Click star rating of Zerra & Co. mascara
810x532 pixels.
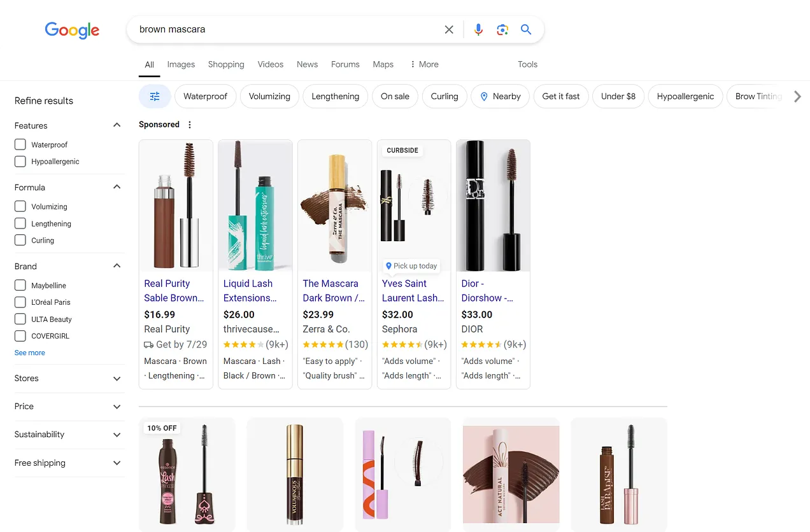(323, 344)
